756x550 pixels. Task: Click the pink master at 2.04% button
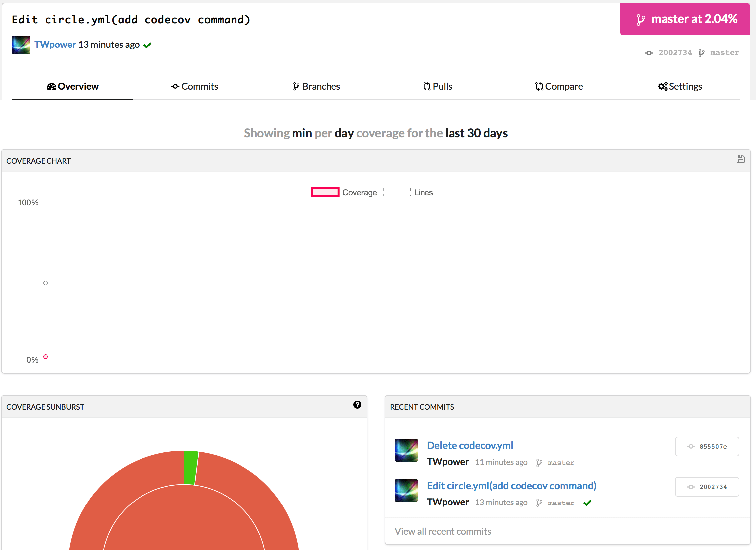pos(685,19)
